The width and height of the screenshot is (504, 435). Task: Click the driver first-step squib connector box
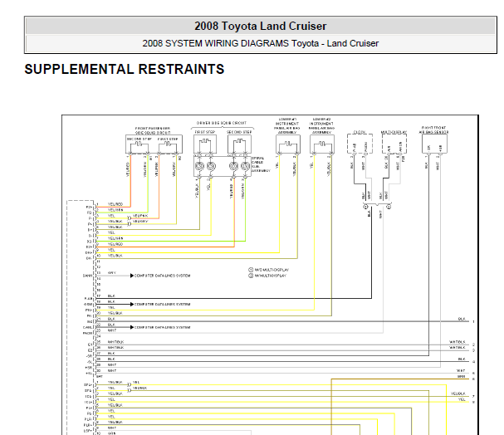tap(205, 144)
